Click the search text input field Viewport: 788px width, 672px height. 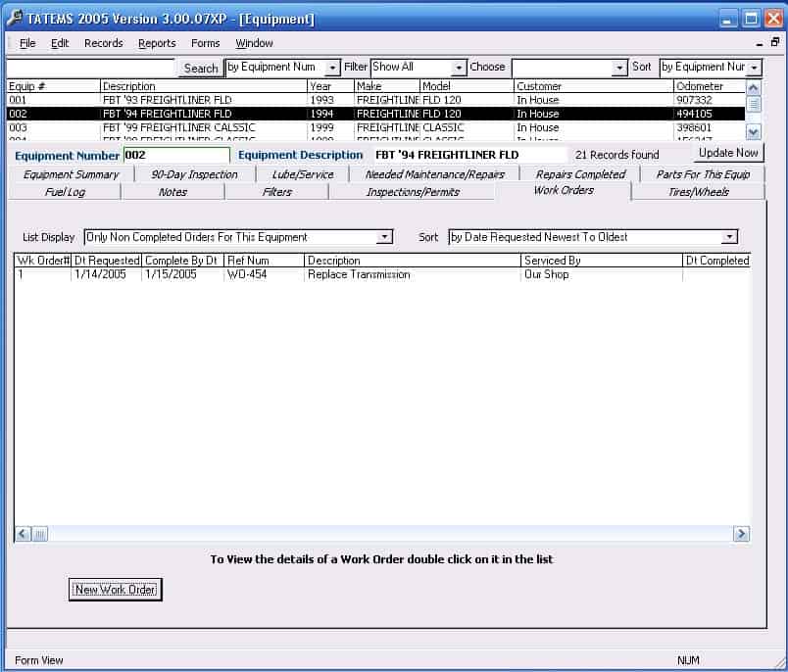point(90,68)
